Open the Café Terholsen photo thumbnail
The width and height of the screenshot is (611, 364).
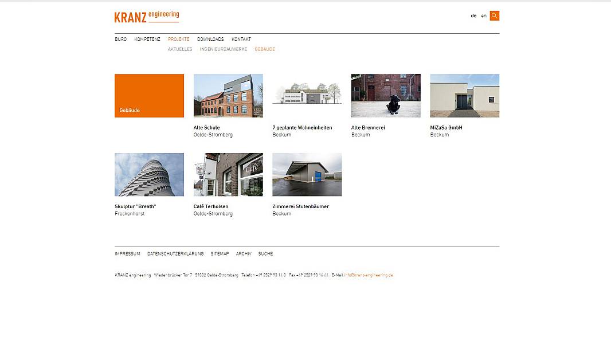228,175
